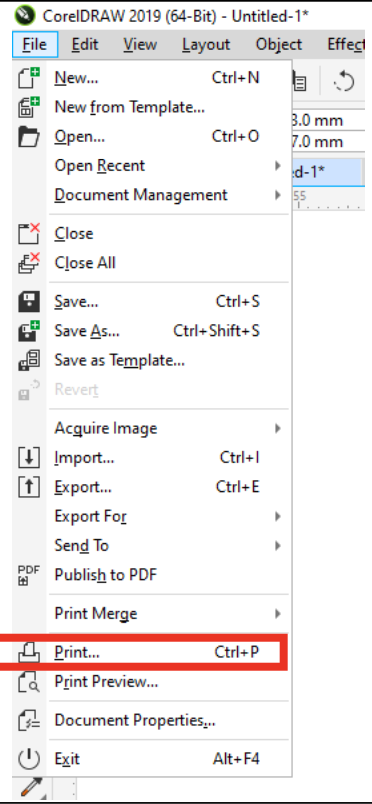
Task: Click the Undo arrow in the toolbar
Action: [x=344, y=81]
